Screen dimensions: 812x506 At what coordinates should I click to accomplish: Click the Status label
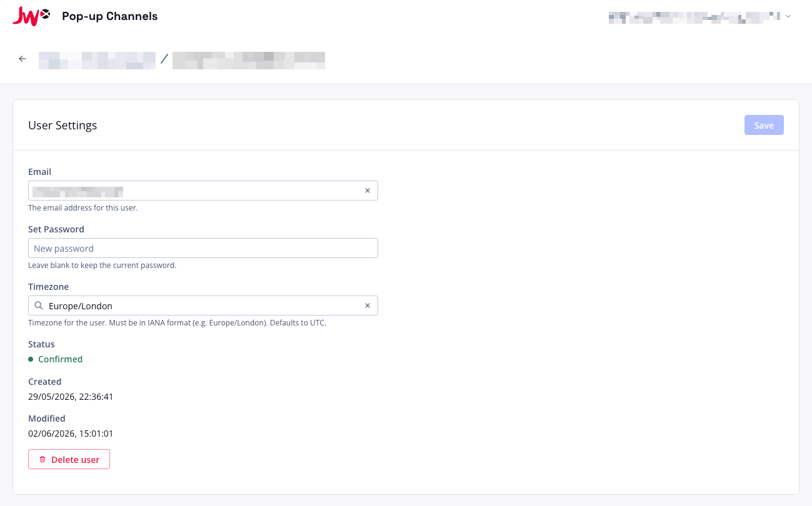(x=41, y=344)
